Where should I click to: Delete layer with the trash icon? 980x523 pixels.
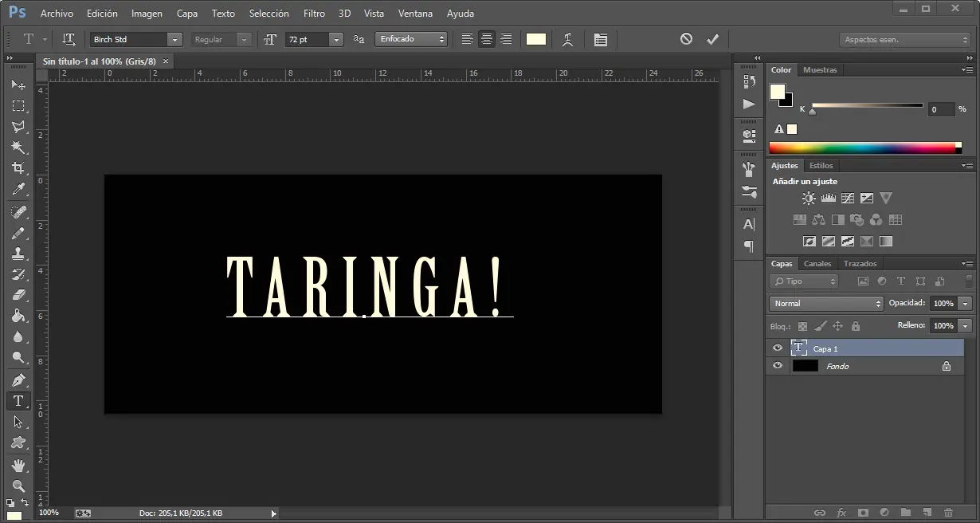[948, 512]
